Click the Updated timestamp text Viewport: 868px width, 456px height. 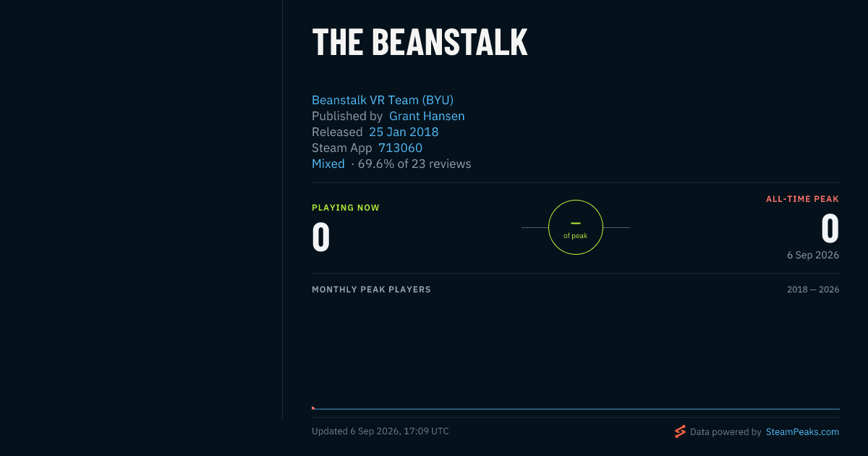(380, 431)
